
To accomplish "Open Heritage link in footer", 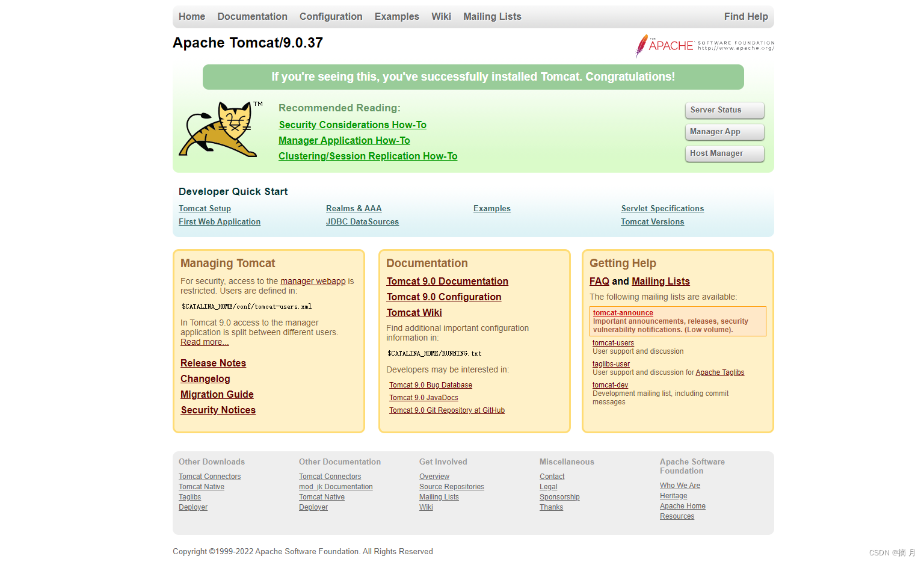I will pos(673,496).
